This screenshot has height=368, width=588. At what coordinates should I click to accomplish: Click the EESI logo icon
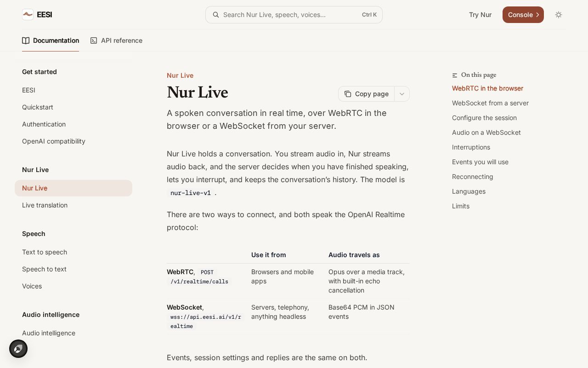[28, 15]
